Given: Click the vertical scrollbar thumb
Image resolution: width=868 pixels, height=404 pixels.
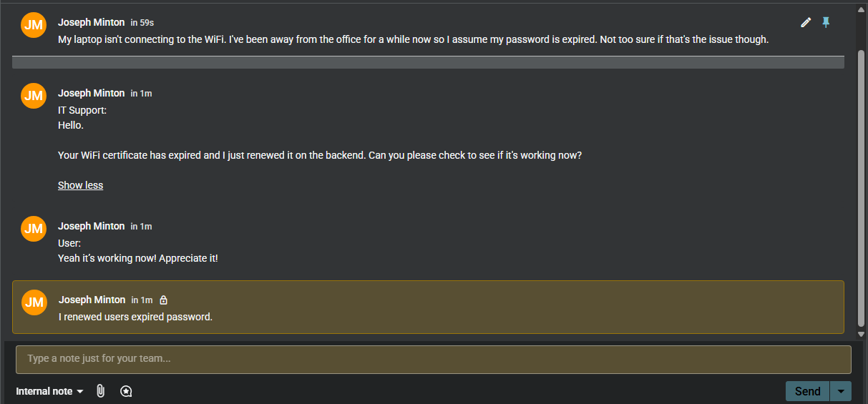Looking at the screenshot, I should (862, 186).
